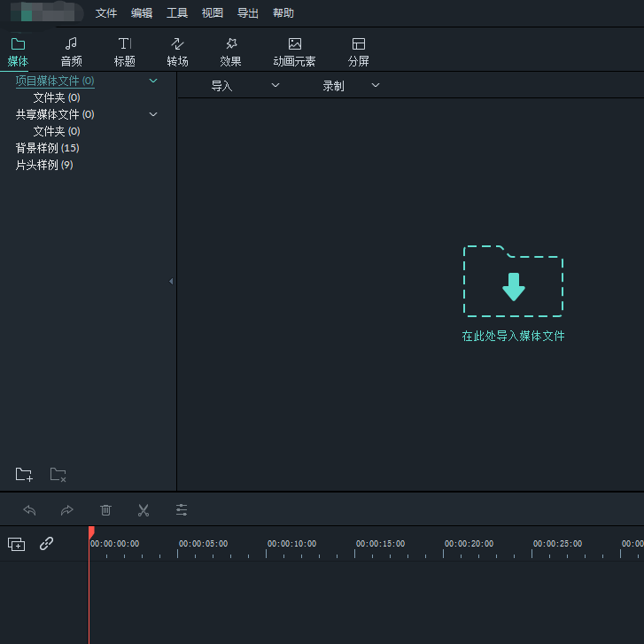Viewport: 644px width, 644px height.
Task: Switch to the 音频 audio tab
Action: pyautogui.click(x=71, y=51)
